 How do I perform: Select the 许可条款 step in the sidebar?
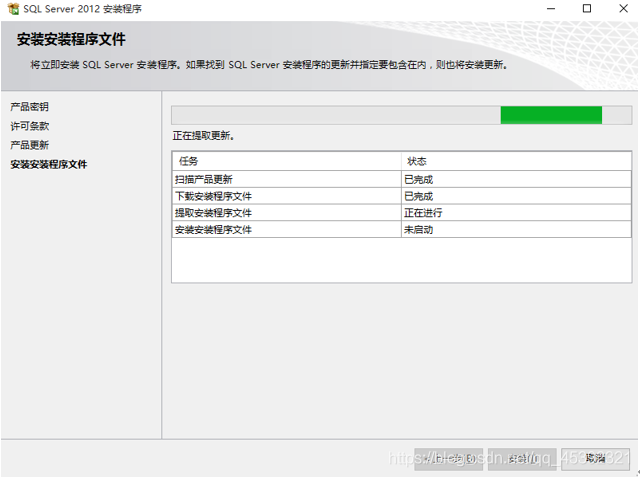[29, 126]
